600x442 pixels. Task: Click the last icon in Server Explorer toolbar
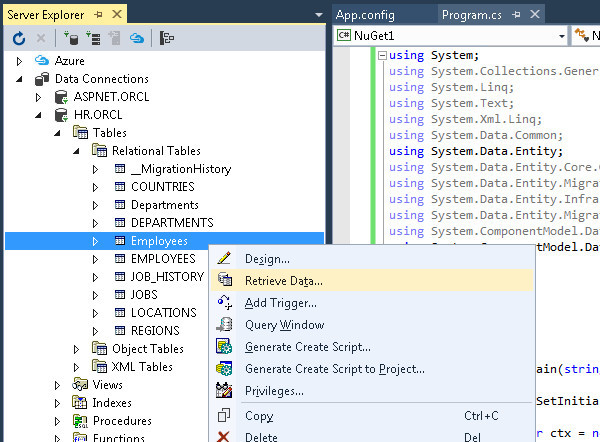167,37
